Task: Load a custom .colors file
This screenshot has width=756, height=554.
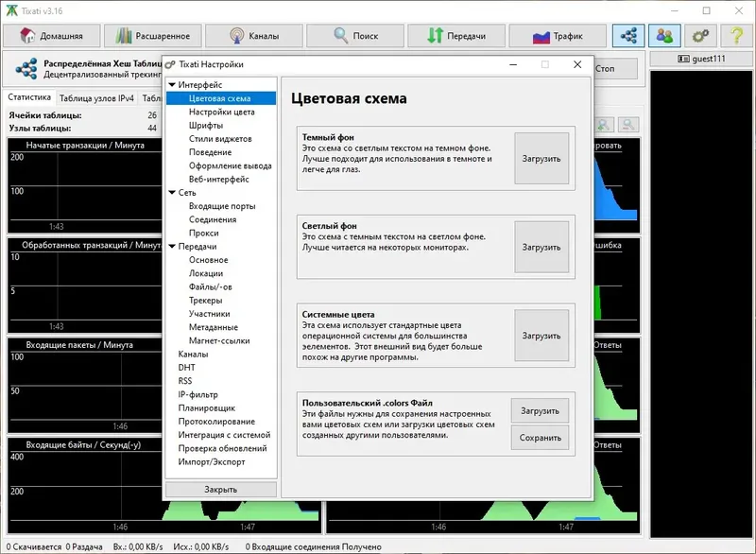Action: pyautogui.click(x=540, y=411)
